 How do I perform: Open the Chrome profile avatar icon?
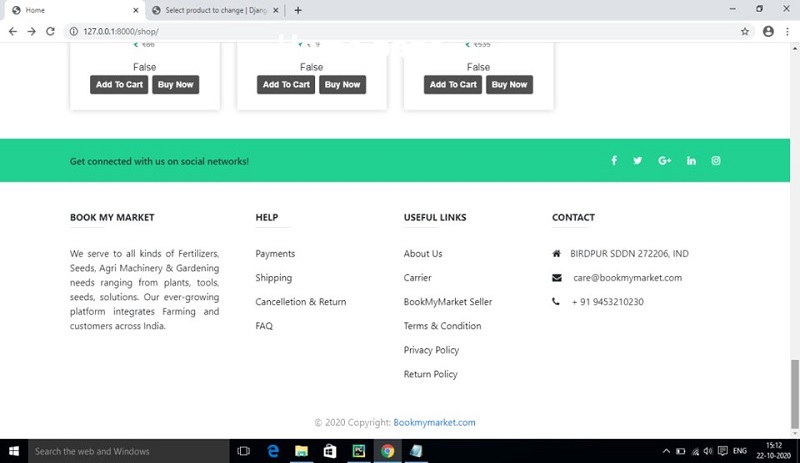tap(768, 31)
